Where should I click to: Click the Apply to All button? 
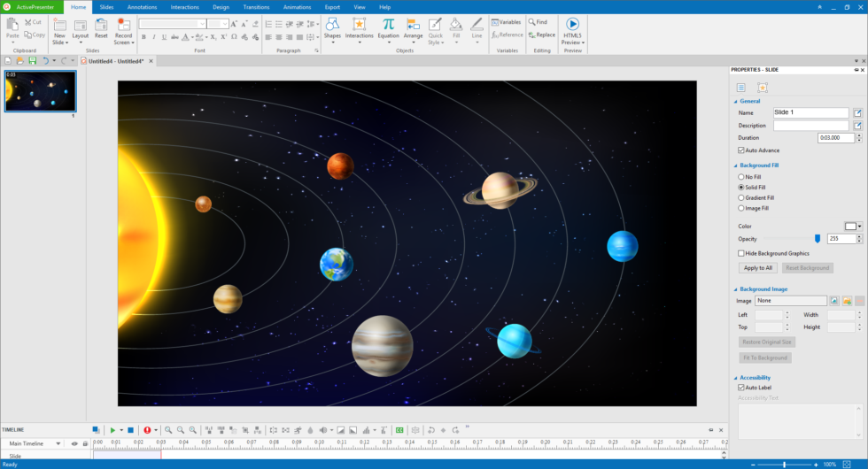pyautogui.click(x=757, y=267)
